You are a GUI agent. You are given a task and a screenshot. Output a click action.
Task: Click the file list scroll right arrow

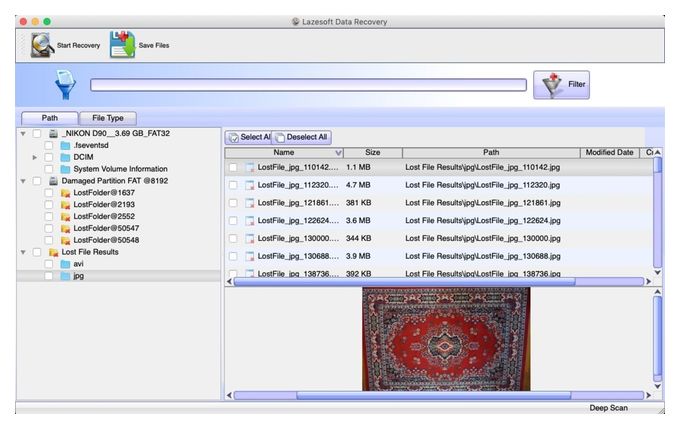(x=648, y=282)
